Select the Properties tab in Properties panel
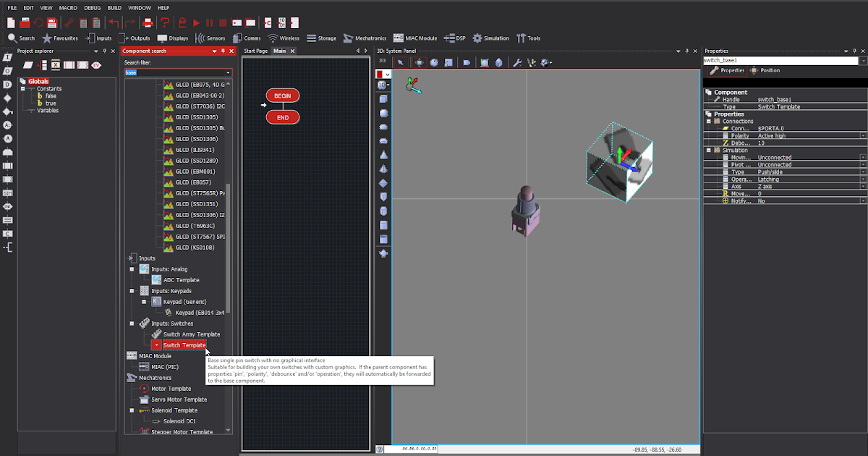The image size is (868, 456). point(727,70)
